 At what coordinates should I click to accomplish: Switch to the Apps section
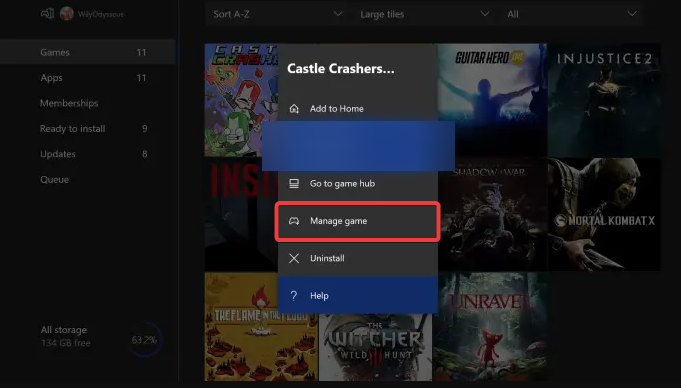click(88, 78)
